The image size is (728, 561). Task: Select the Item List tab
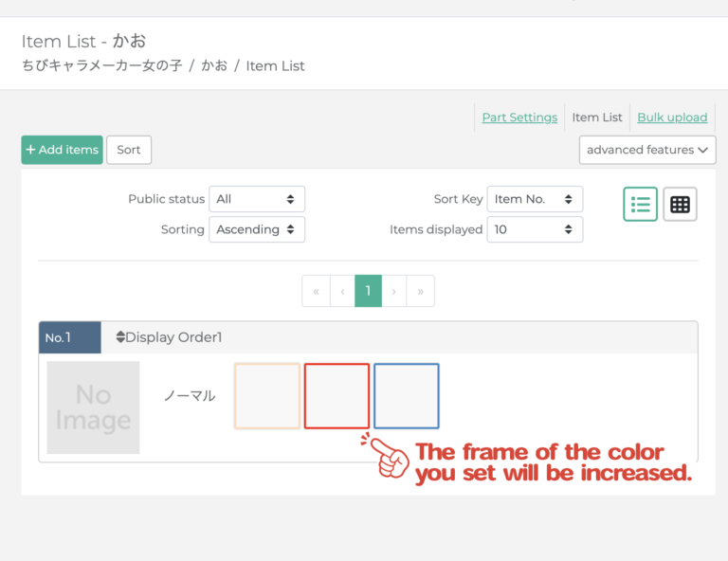597,118
